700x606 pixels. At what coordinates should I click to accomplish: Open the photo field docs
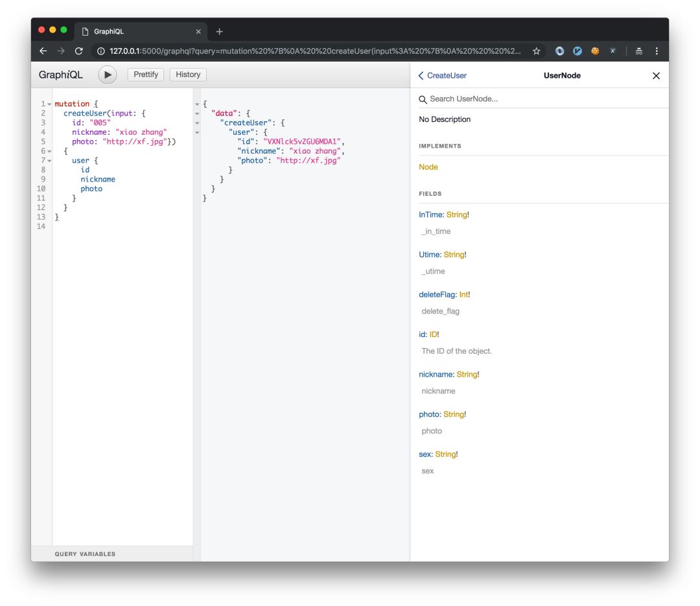pyautogui.click(x=430, y=414)
